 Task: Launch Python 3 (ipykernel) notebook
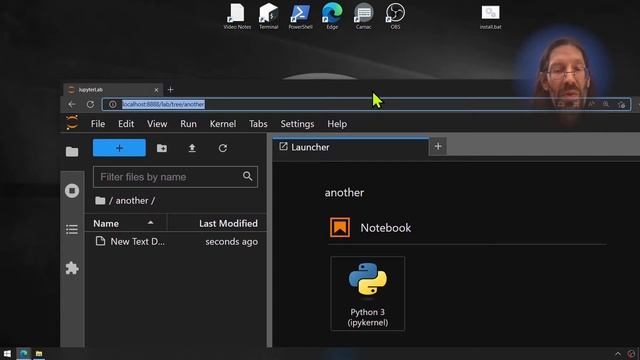[368, 293]
